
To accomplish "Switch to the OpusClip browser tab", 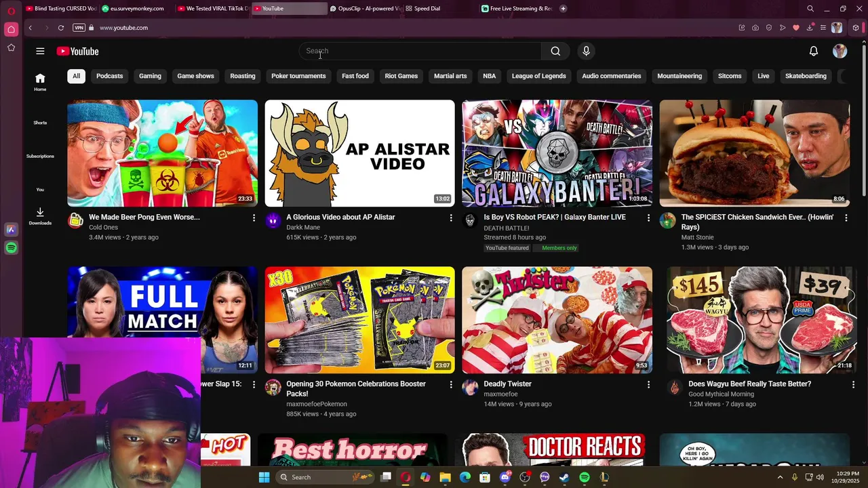I will tap(365, 9).
